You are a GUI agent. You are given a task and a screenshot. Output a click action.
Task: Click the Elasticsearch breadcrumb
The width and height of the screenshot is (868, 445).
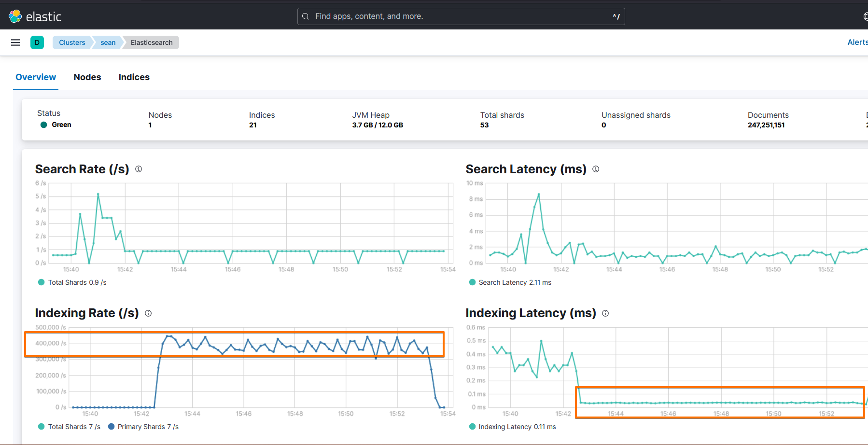click(152, 42)
